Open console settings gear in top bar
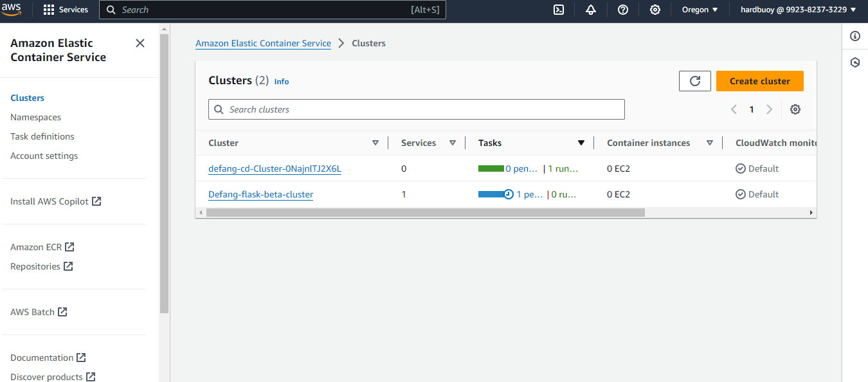This screenshot has width=868, height=382. coord(655,10)
